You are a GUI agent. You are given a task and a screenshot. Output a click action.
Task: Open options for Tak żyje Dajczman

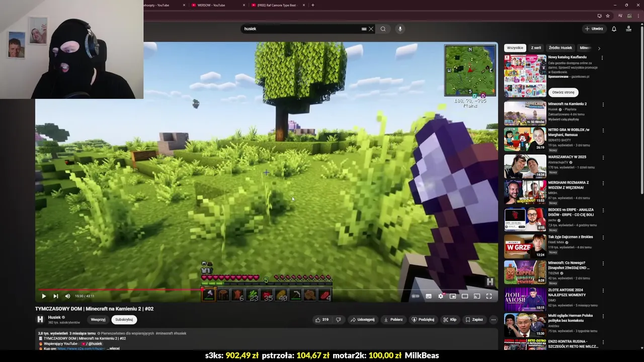point(603,238)
